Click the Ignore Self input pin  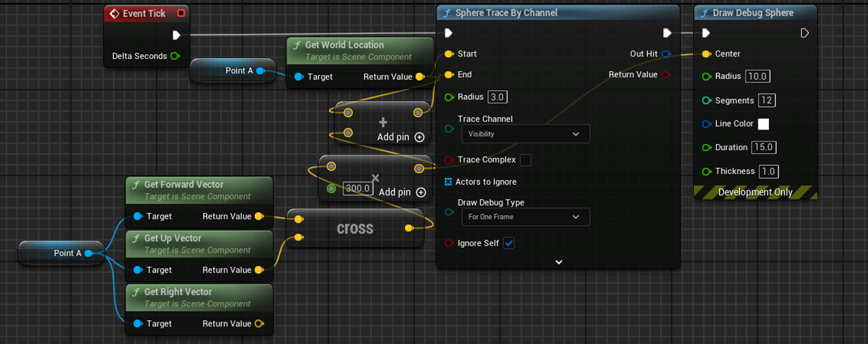point(449,243)
